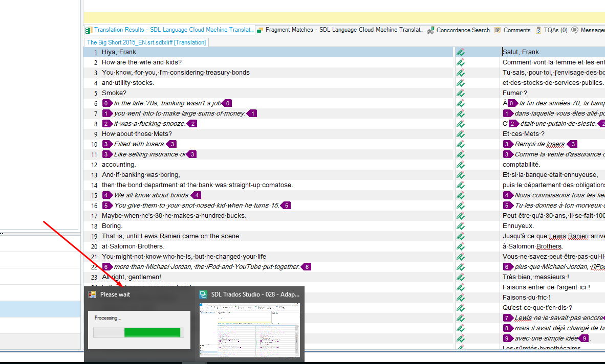
Task: Click target cell 'comptabilité.'
Action: tap(553, 165)
